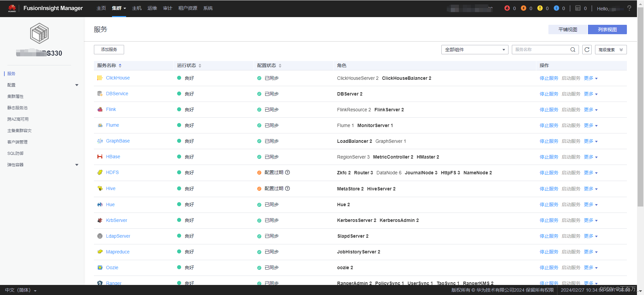Open 主机 in top menu
644x295 pixels.
click(137, 8)
